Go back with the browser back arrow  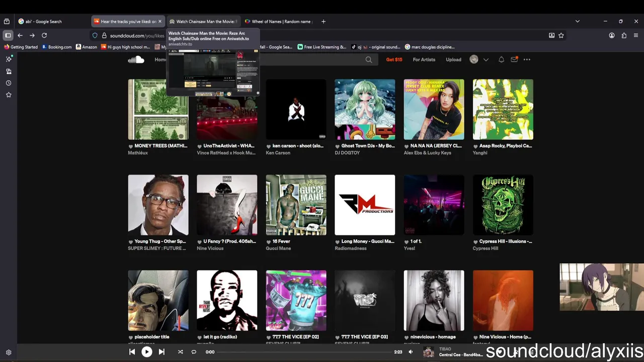point(20,35)
